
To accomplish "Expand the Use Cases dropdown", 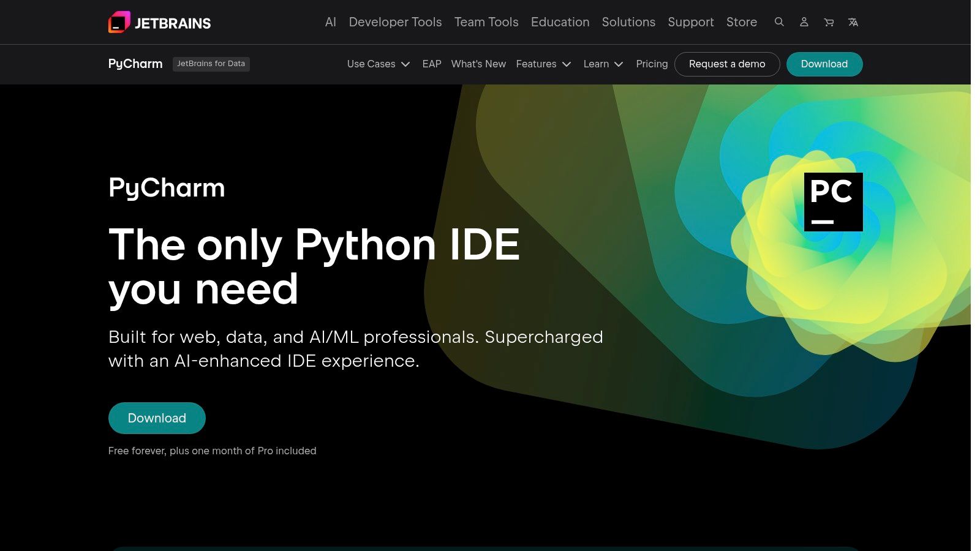I will pyautogui.click(x=378, y=64).
